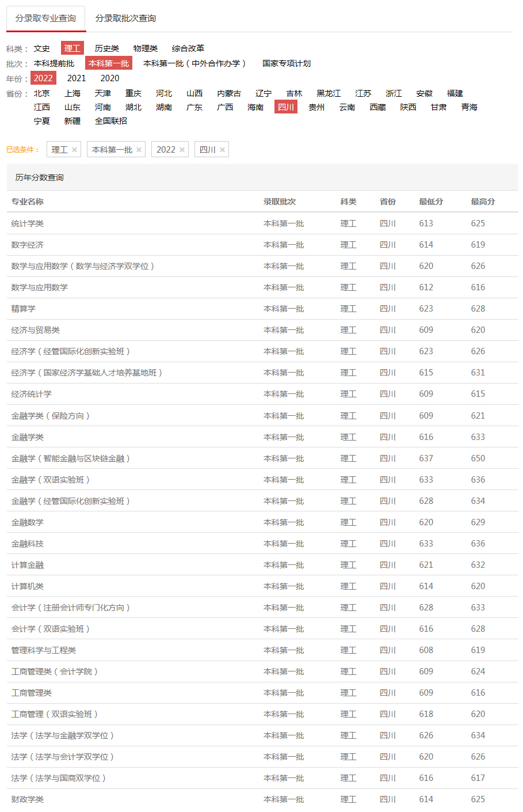
Task: Select year 2021 filter
Action: (x=77, y=78)
